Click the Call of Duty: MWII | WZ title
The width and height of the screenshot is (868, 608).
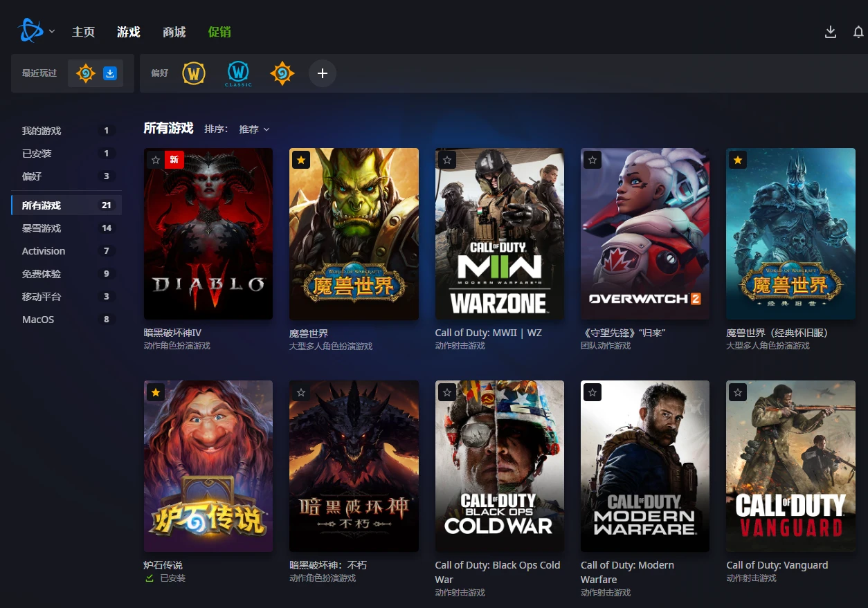489,333
